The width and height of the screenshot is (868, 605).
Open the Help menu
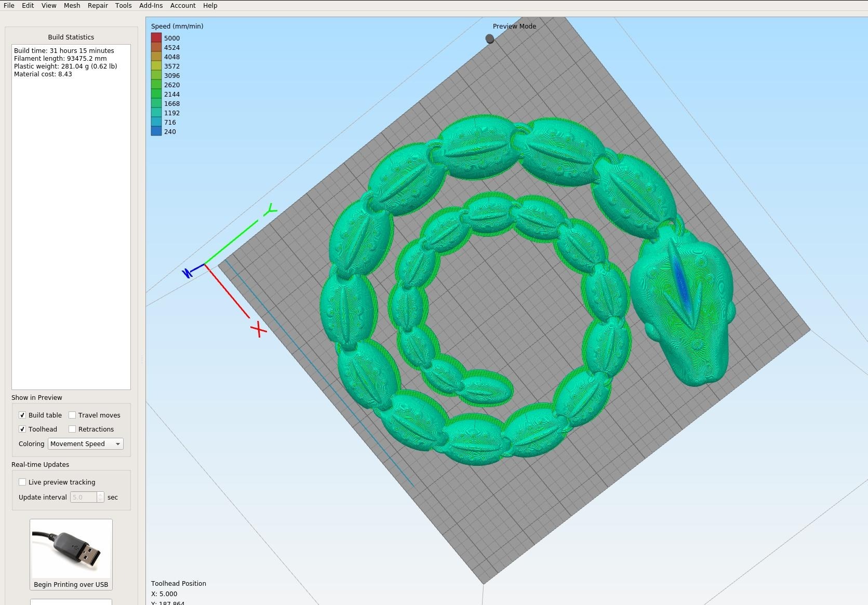(x=210, y=5)
